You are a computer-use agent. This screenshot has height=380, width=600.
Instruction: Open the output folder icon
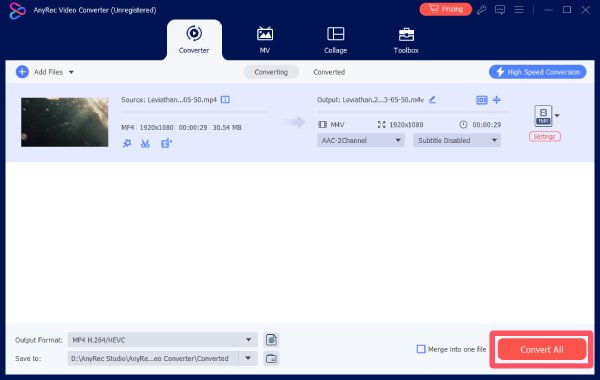pyautogui.click(x=271, y=359)
